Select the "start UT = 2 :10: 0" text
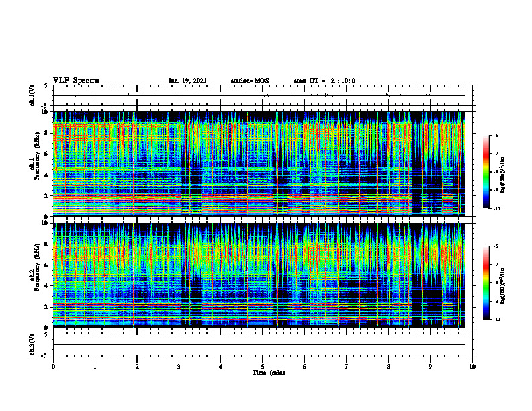The width and height of the screenshot is (532, 411). 324,81
